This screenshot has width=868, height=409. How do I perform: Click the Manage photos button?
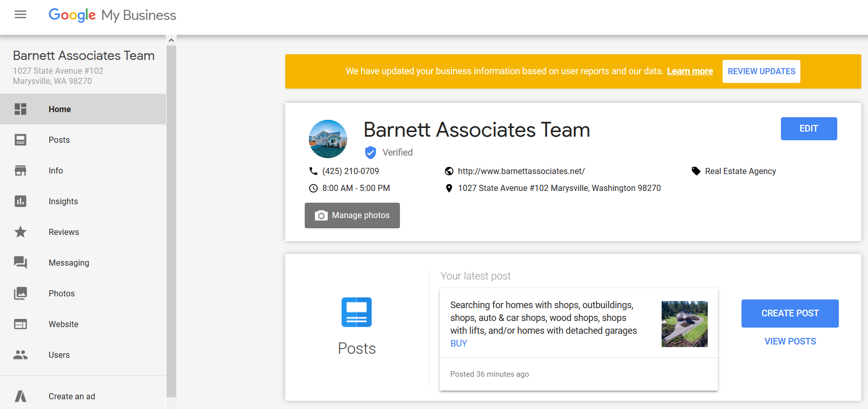[352, 216]
